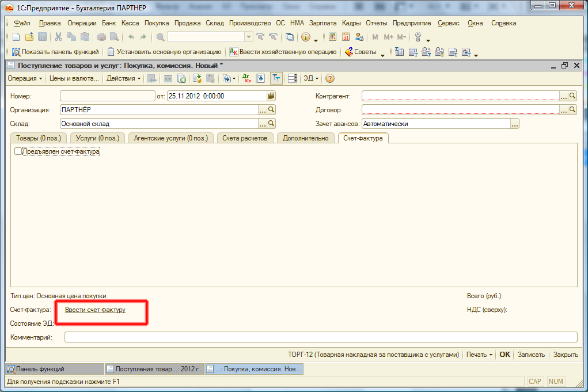Click Ввести хозяйственную операцию toolbar button

pos(283,52)
